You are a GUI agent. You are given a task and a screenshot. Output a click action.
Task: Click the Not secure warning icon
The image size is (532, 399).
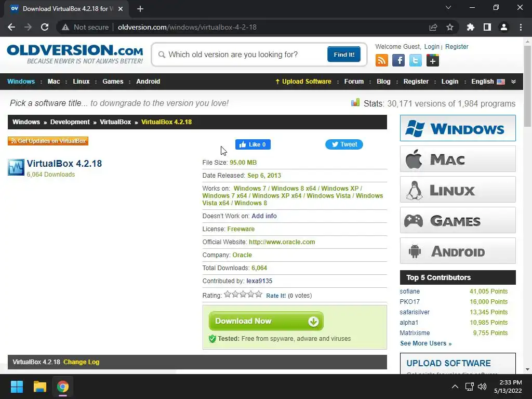tap(65, 27)
